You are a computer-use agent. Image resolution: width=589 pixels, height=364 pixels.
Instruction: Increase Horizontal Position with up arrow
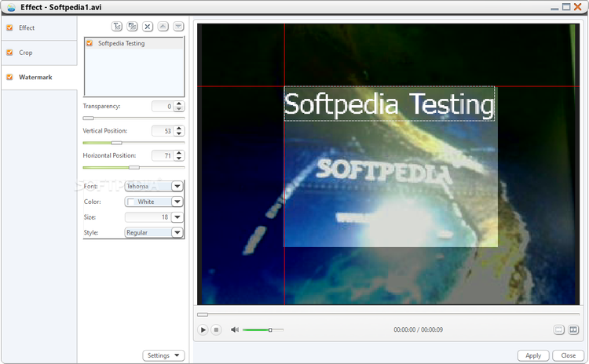click(x=179, y=153)
